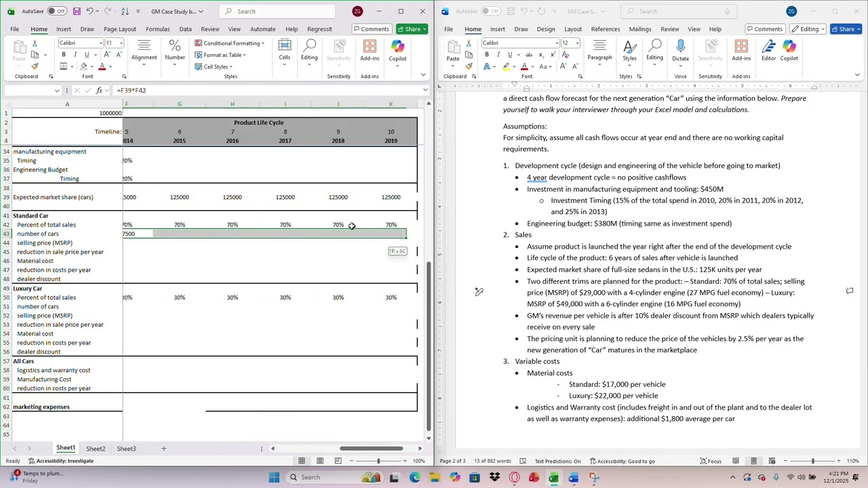Click the Cut scissors icon in Excel
Screen dimensions: 868x488
(35, 43)
